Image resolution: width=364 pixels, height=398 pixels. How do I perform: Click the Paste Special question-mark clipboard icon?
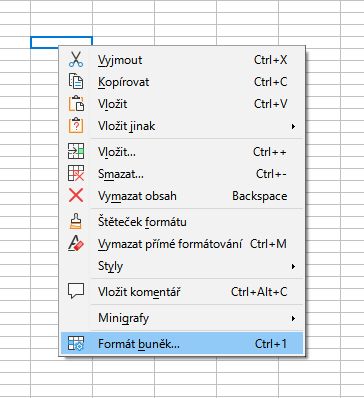click(x=76, y=126)
